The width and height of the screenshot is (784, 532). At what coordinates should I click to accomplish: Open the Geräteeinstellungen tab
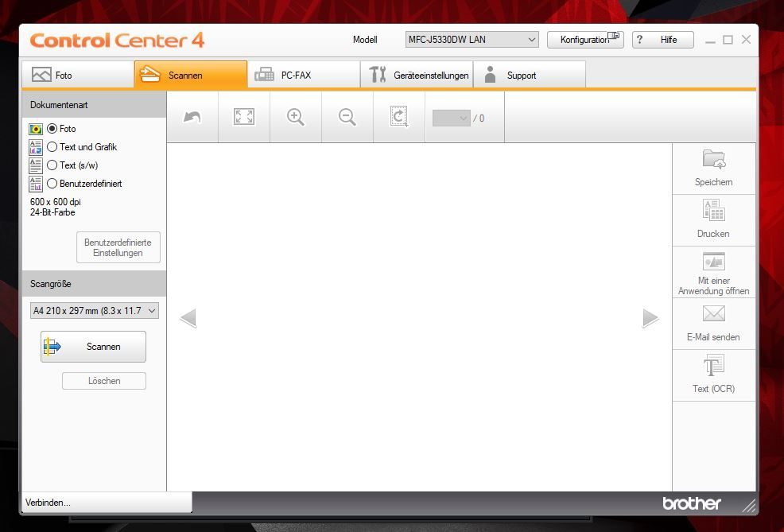coord(417,75)
